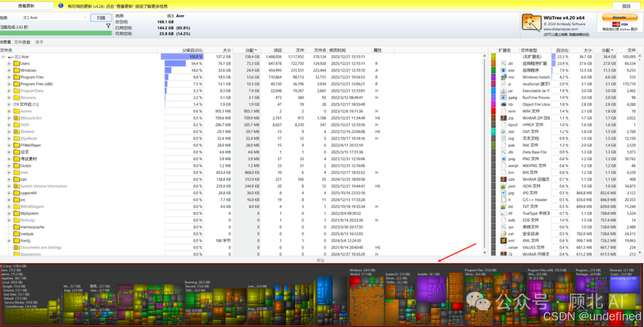
Task: Click the [C:] Acer drive icon in tree
Action: [x=11, y=57]
